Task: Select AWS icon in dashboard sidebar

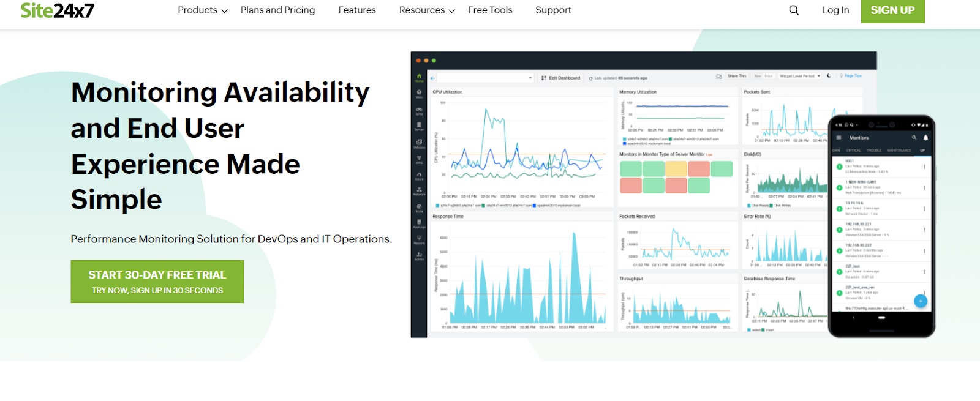Action: [419, 160]
